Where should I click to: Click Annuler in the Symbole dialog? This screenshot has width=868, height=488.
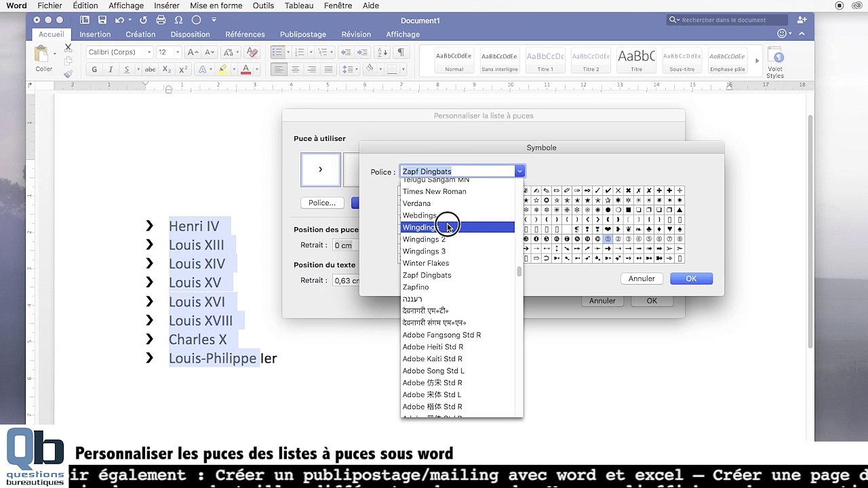642,279
